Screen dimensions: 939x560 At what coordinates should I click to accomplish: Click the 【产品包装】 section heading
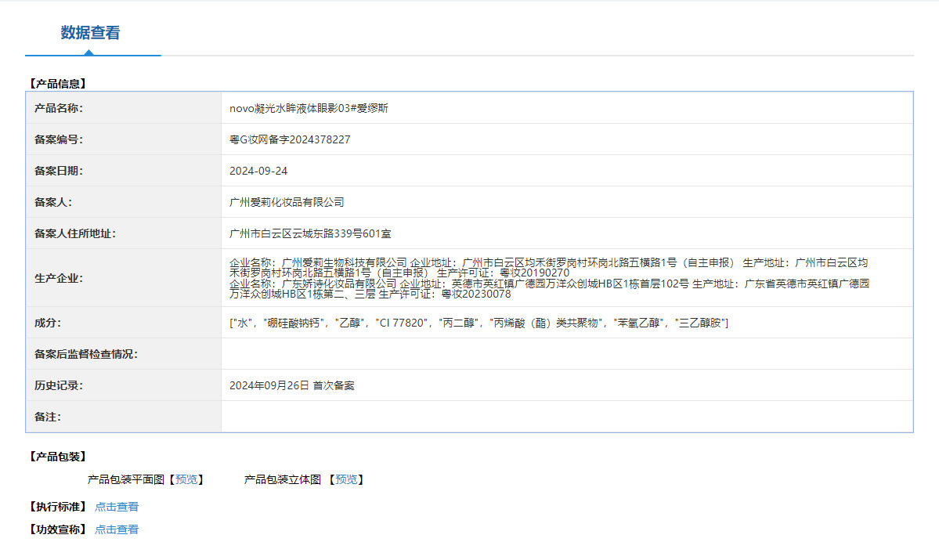coord(58,457)
